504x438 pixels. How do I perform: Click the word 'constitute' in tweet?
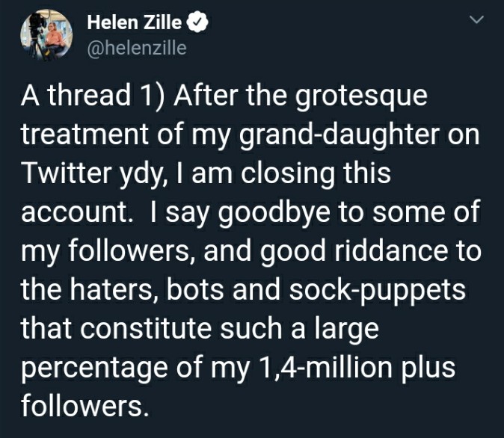(146, 328)
